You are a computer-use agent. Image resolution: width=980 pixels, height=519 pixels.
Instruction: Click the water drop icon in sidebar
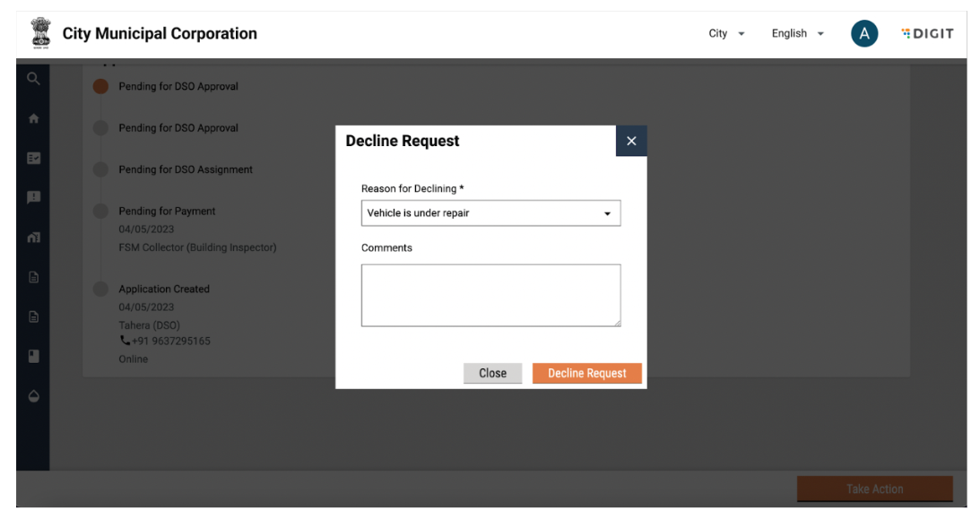pos(33,396)
